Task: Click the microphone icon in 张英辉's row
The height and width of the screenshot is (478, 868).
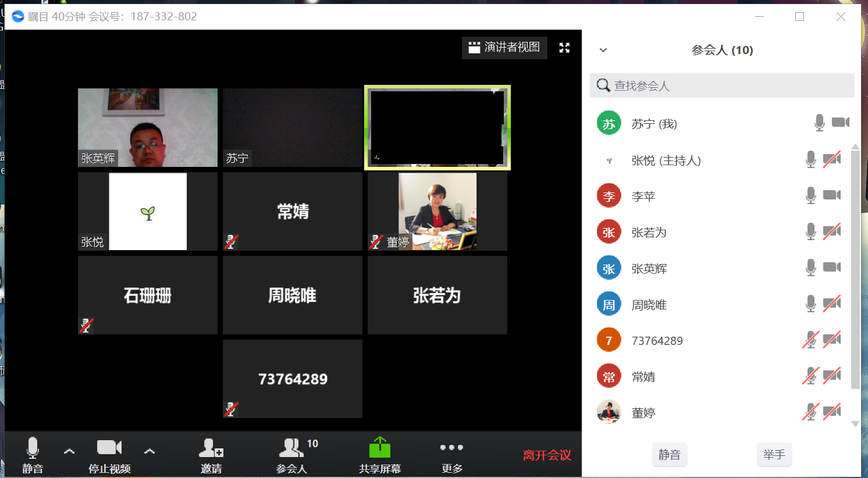Action: click(x=811, y=267)
